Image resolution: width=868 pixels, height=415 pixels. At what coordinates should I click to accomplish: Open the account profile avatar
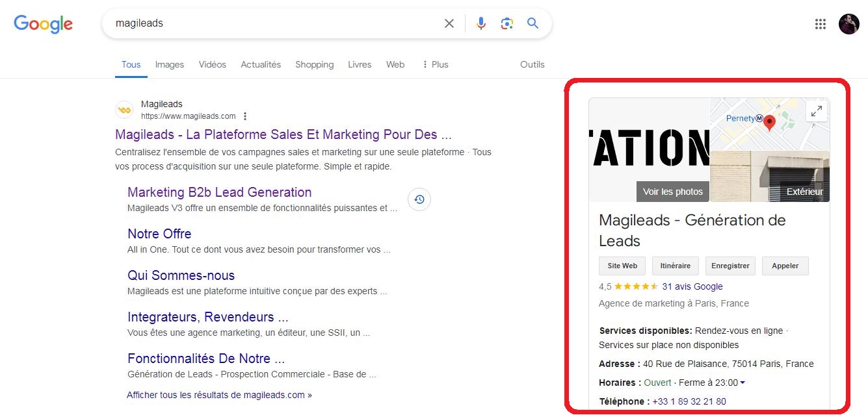tap(849, 24)
